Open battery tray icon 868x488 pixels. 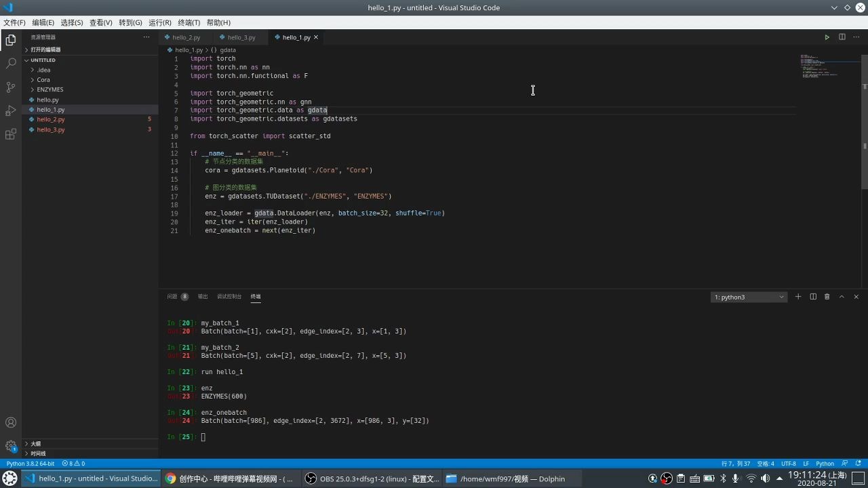[709, 479]
